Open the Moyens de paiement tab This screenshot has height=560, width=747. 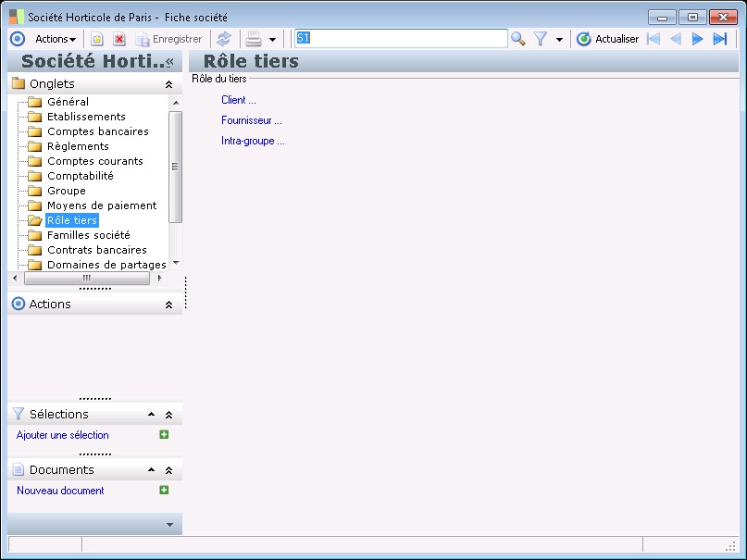pos(102,205)
